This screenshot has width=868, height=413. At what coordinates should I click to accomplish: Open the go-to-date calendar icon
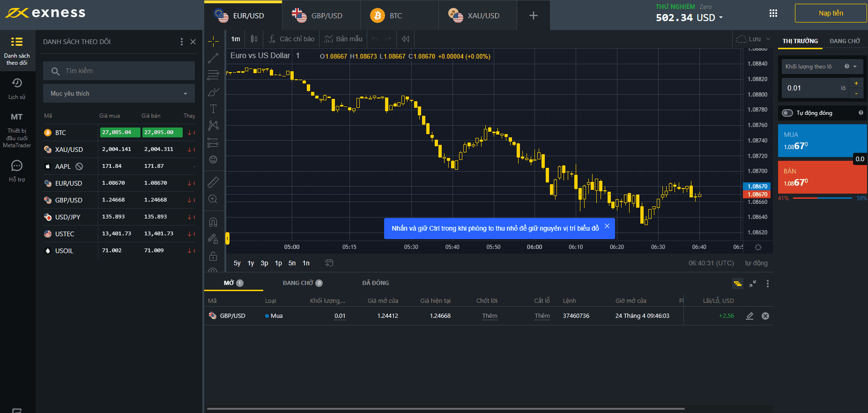(329, 263)
